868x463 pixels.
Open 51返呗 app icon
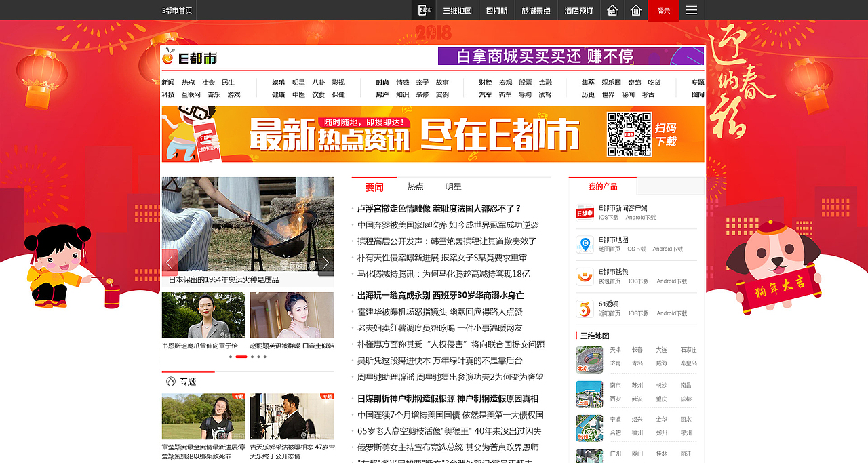point(585,308)
